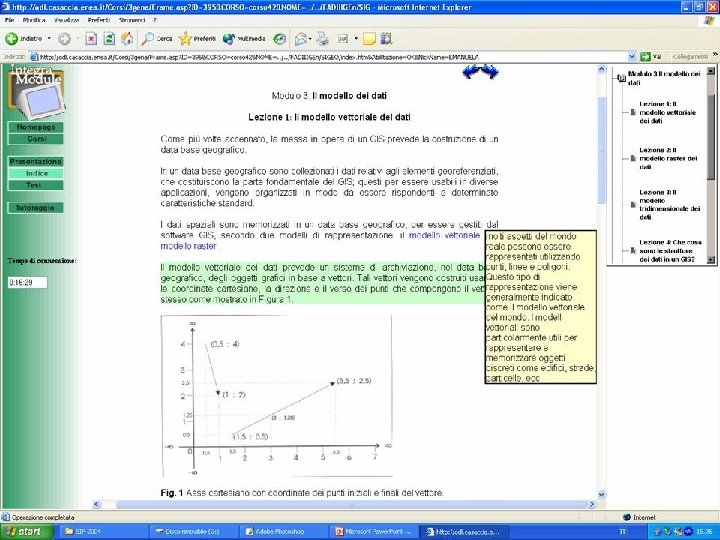Click the blue previous-page arrow
720x540 pixels.
(x=471, y=72)
